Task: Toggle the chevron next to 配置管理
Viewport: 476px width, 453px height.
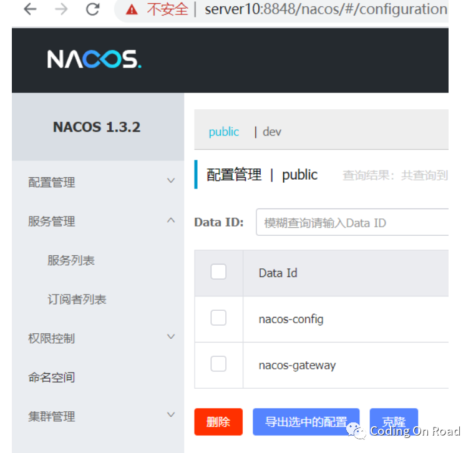Action: click(171, 181)
